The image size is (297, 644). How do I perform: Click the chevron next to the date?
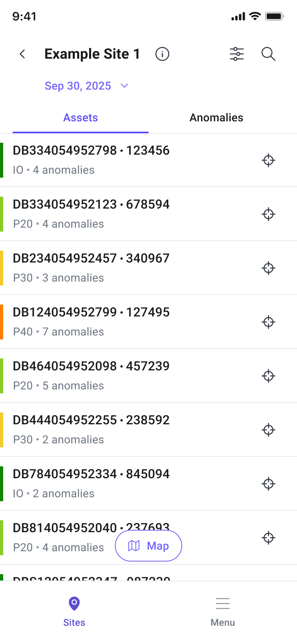click(124, 86)
